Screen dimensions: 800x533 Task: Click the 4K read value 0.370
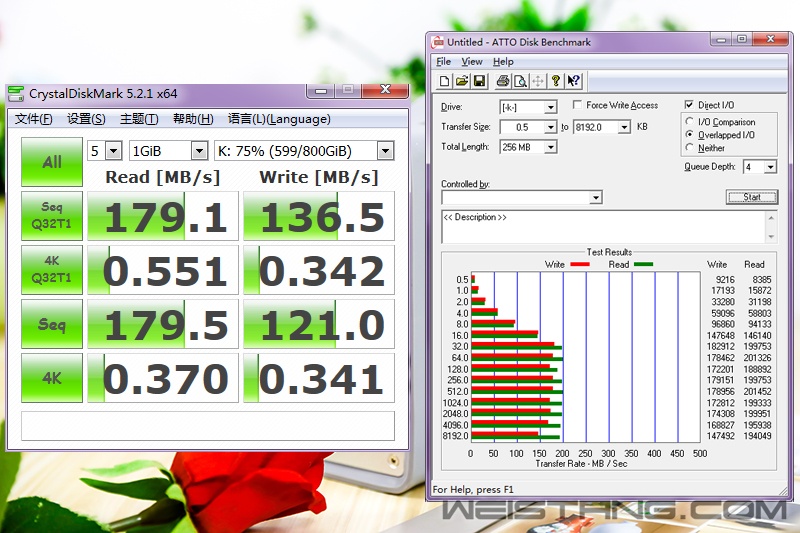tap(163, 378)
